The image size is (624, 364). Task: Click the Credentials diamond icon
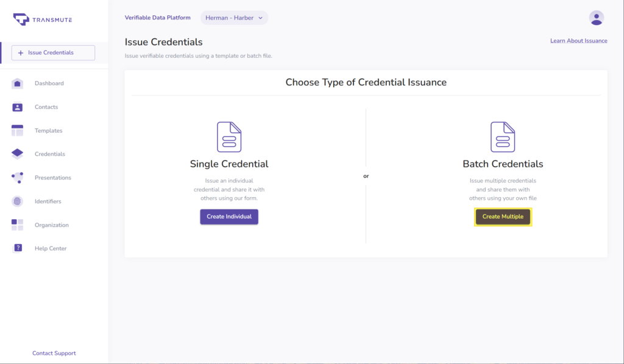tap(17, 154)
